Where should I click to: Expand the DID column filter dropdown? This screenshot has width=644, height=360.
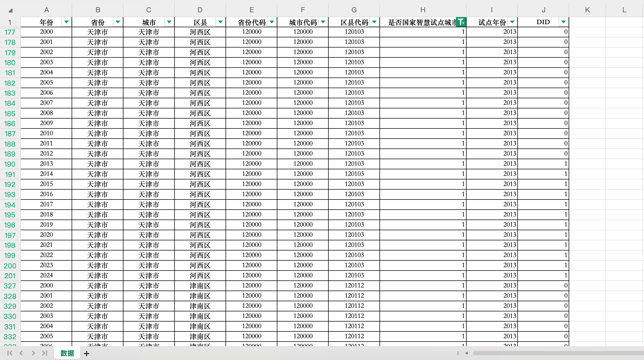pos(564,22)
